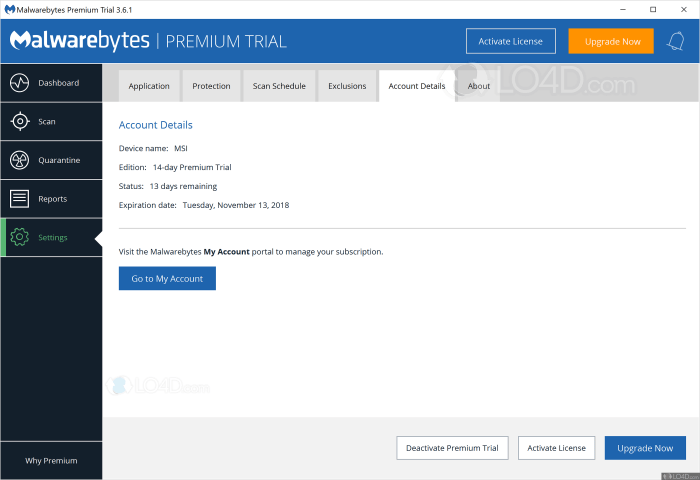Click 13 days remaining status text
Screen dimensions: 700x480
point(183,186)
